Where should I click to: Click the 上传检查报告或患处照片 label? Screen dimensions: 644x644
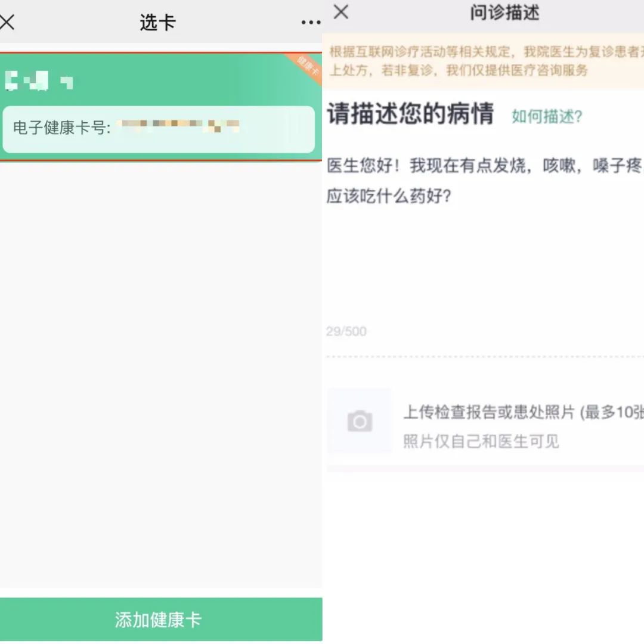[x=489, y=413]
